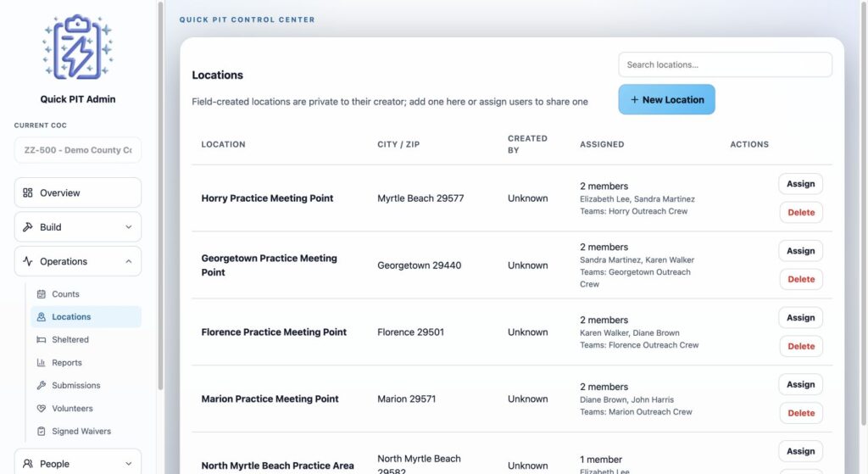Click the Quick PIT Control Center heading
Screen dimensions: 868x474
tap(247, 20)
